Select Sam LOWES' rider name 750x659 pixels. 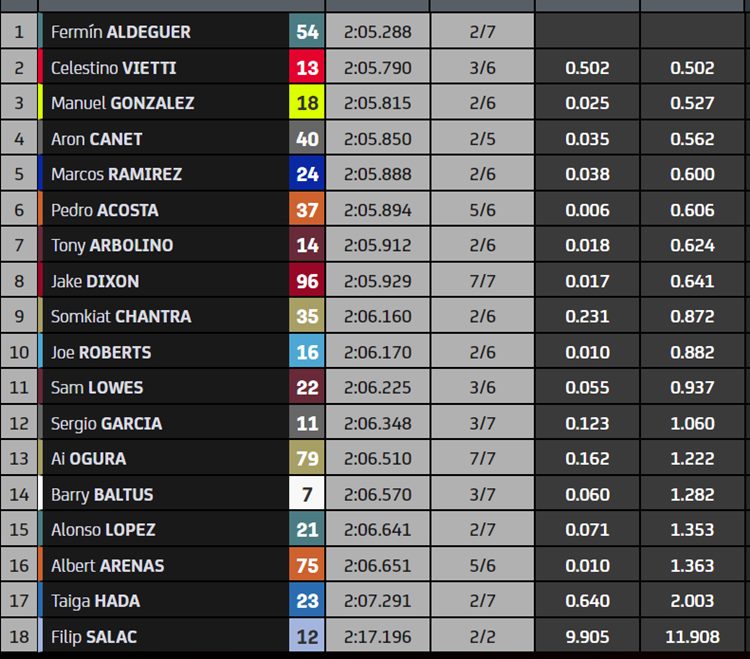pyautogui.click(x=97, y=387)
